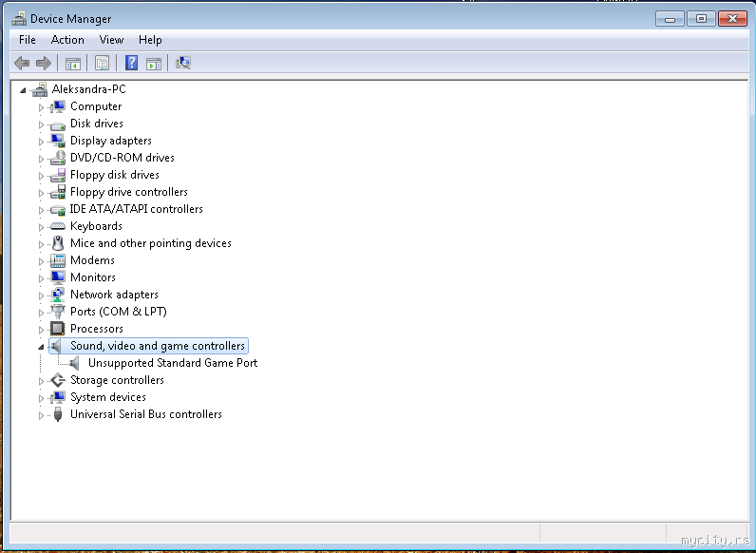Click the Keyboards category icon

[x=58, y=226]
